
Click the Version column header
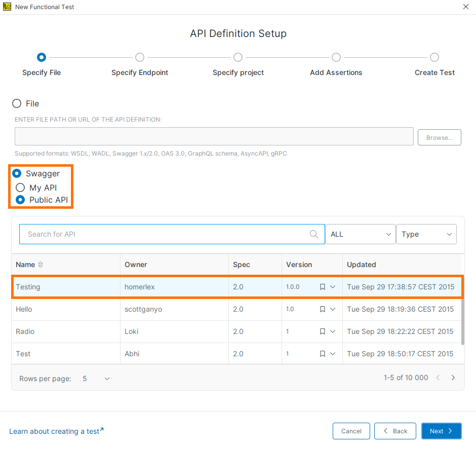299,265
